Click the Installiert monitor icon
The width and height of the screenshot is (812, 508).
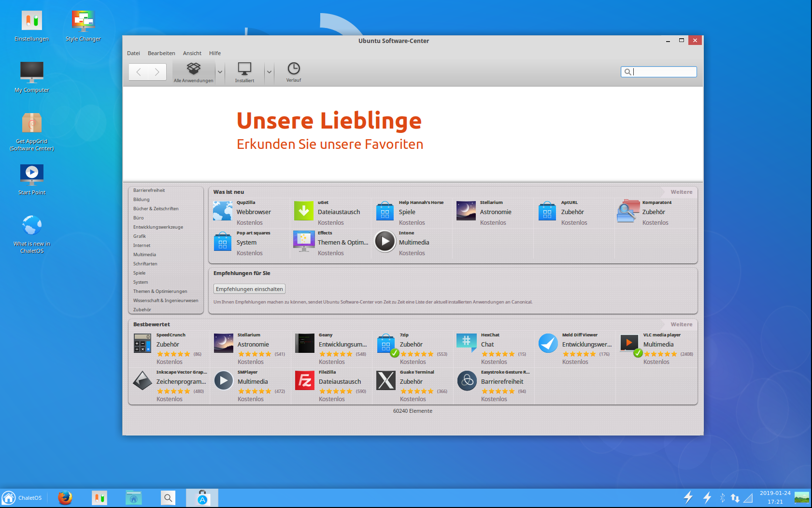[x=244, y=69]
